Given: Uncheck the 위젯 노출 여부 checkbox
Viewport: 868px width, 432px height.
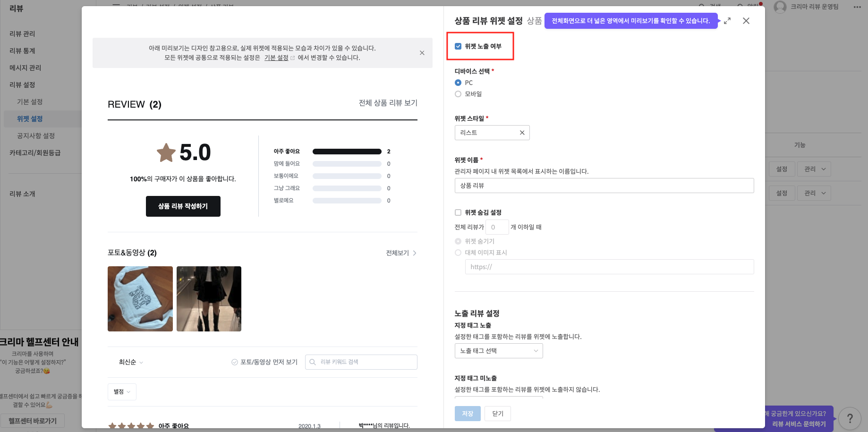Looking at the screenshot, I should point(458,46).
